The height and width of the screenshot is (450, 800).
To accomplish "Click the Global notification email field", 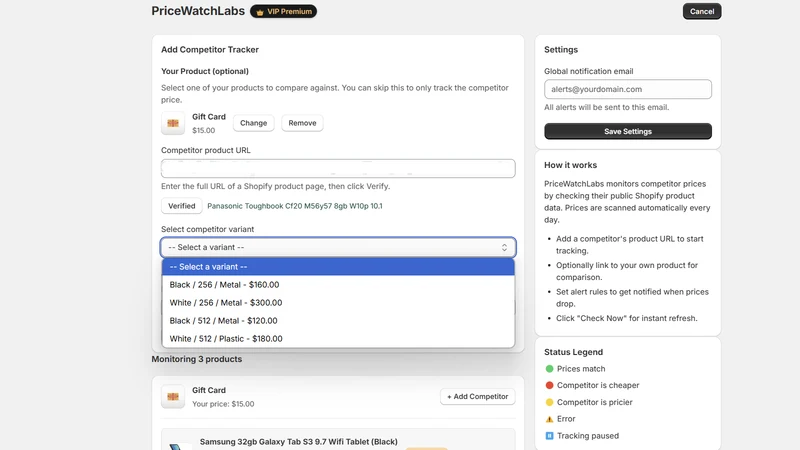I will [x=628, y=89].
